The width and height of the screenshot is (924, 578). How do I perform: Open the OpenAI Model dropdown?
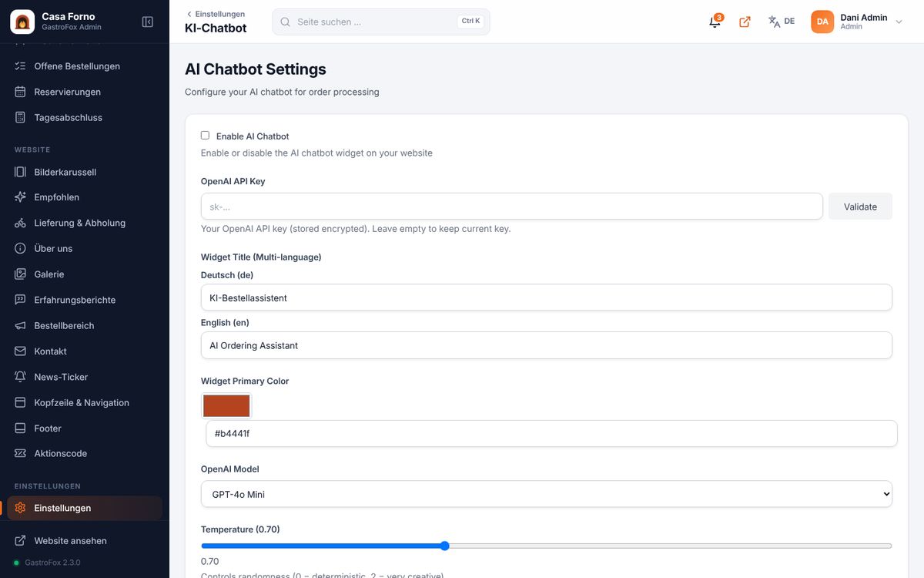click(x=547, y=494)
